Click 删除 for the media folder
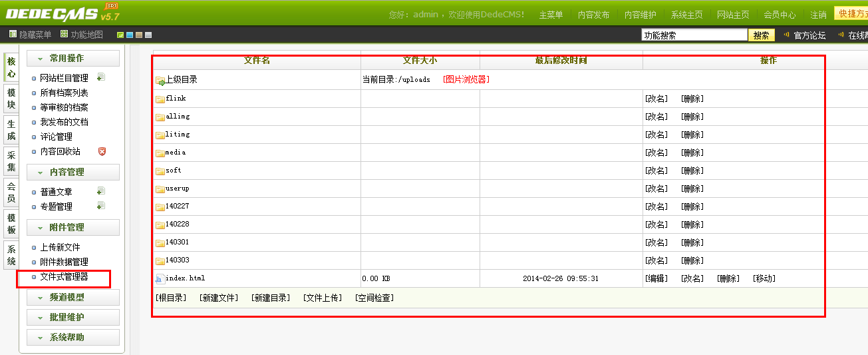 [692, 153]
